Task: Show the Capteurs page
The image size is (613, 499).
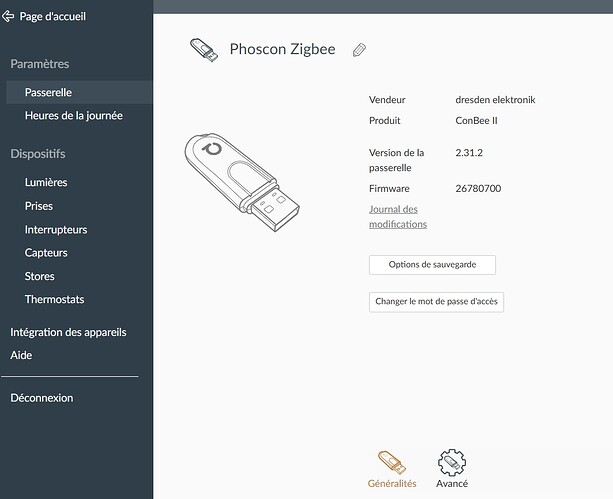Action: click(x=46, y=253)
